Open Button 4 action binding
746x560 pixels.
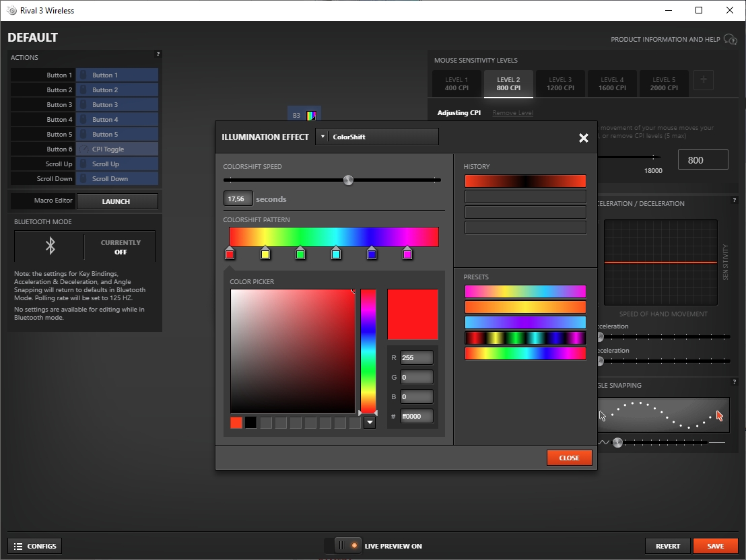(117, 119)
